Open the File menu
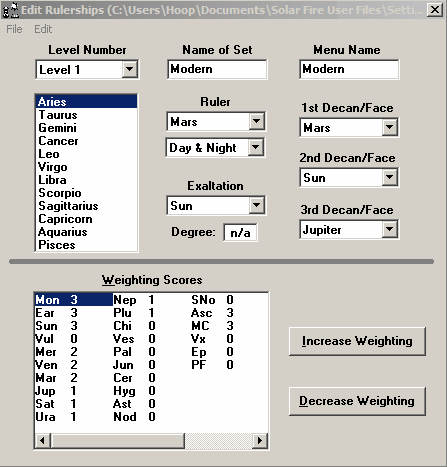Viewport: 447px width, 467px height. 14,29
